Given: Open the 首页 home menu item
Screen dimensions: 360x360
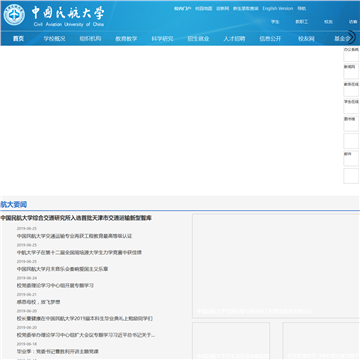Looking at the screenshot, I should pos(18,39).
